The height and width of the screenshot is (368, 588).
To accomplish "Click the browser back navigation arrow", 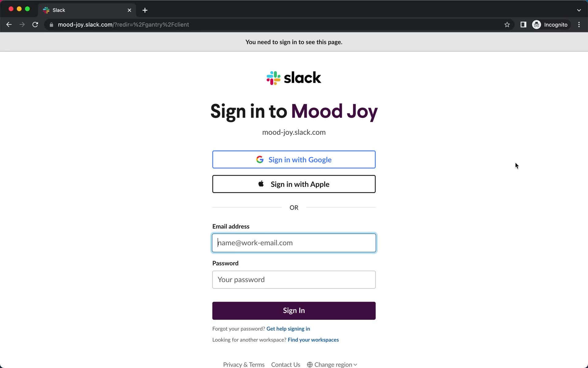I will tap(9, 24).
